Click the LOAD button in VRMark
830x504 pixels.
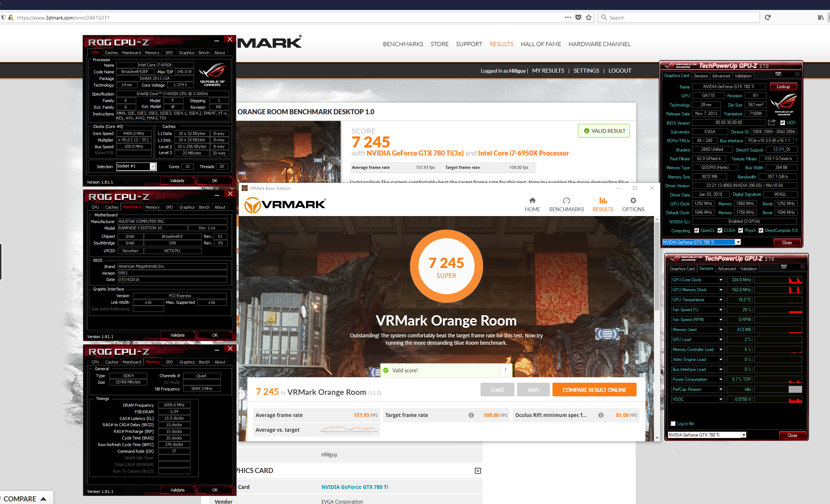497,390
